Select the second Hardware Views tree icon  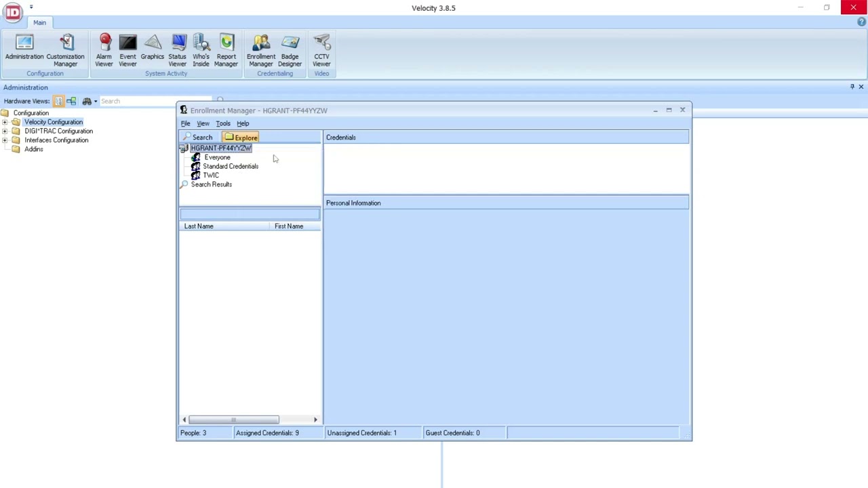pos(71,101)
